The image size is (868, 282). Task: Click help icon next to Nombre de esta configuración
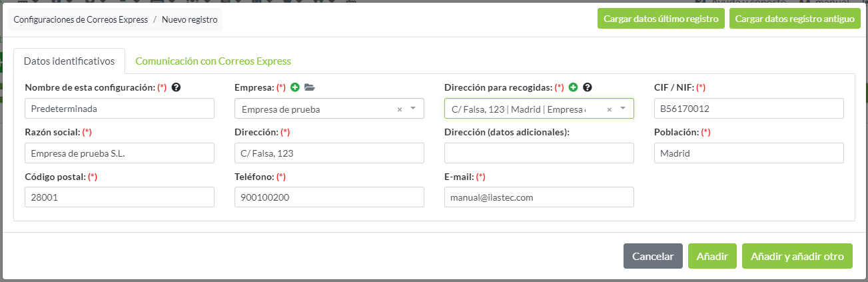pos(177,87)
